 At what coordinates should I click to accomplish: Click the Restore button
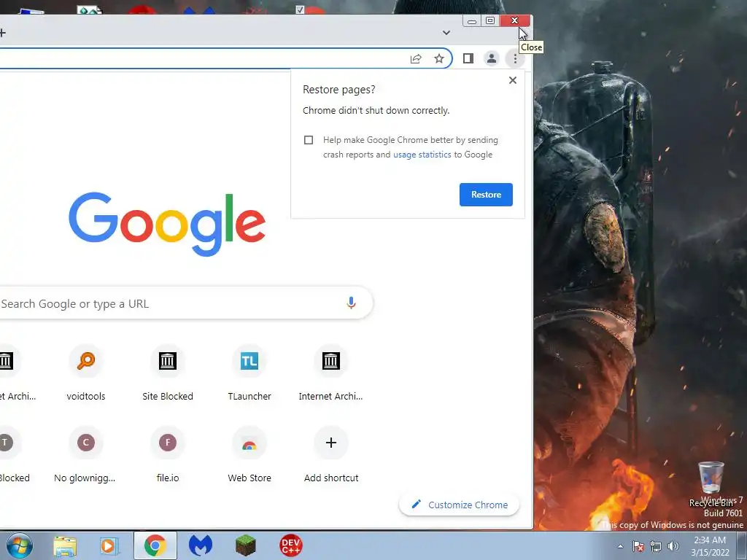click(x=486, y=194)
